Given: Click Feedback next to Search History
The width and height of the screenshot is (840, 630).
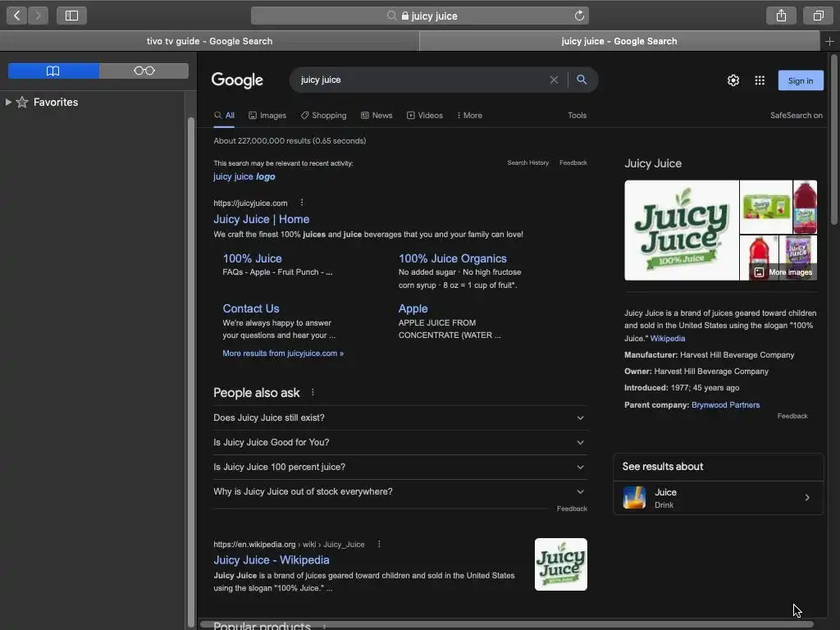Looking at the screenshot, I should [573, 163].
